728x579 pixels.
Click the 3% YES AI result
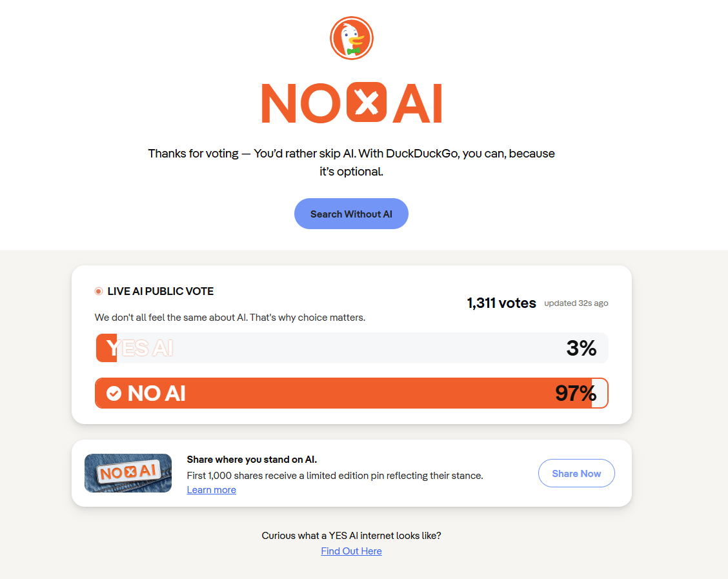tap(581, 349)
